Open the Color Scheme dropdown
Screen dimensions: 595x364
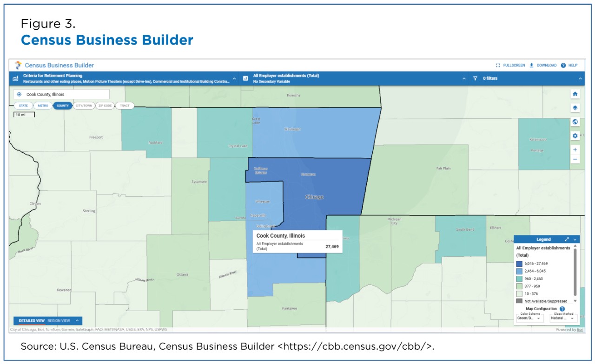[529, 318]
